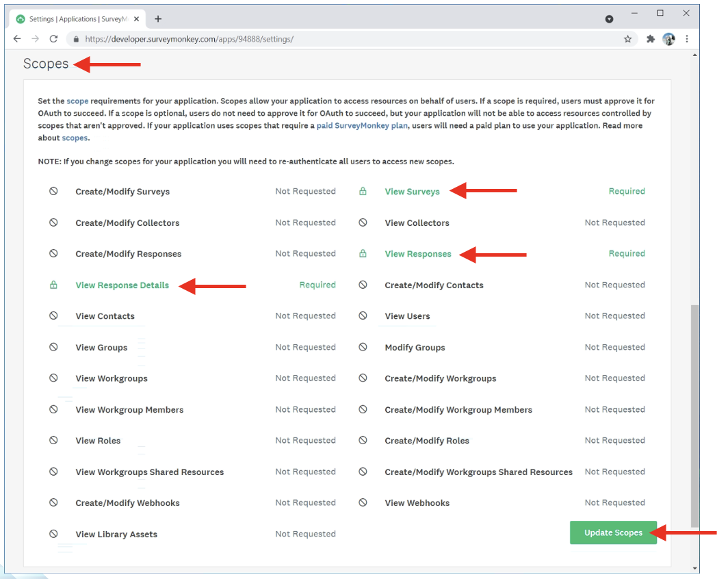Click the URL address bar

tap(342, 39)
